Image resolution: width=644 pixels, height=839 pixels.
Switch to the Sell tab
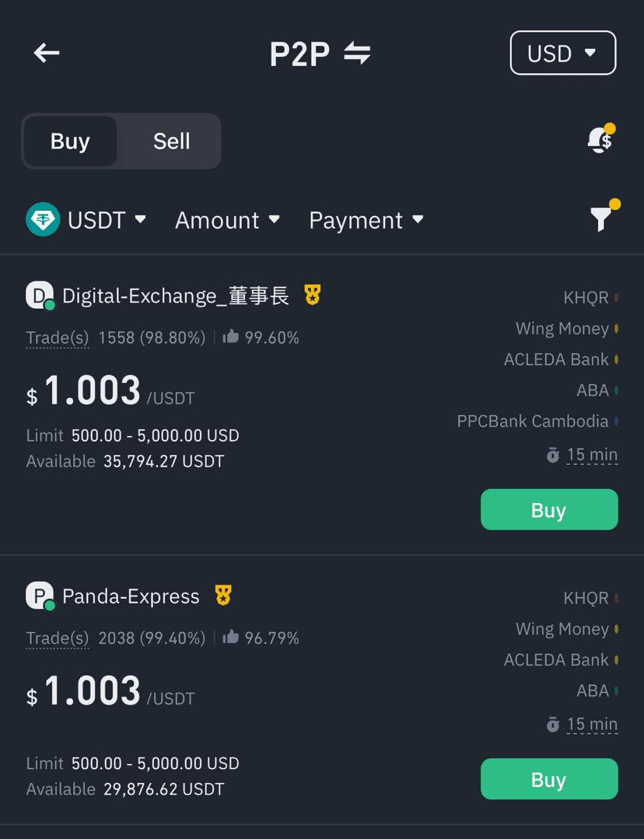point(171,141)
